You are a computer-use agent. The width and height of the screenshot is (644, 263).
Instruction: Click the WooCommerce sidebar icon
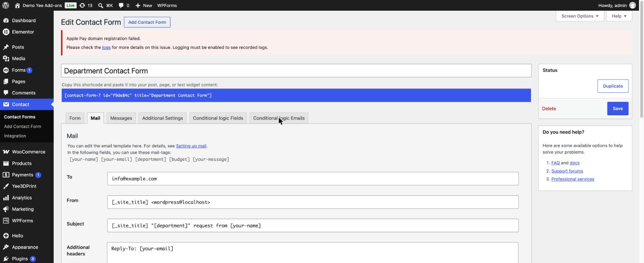point(6,152)
